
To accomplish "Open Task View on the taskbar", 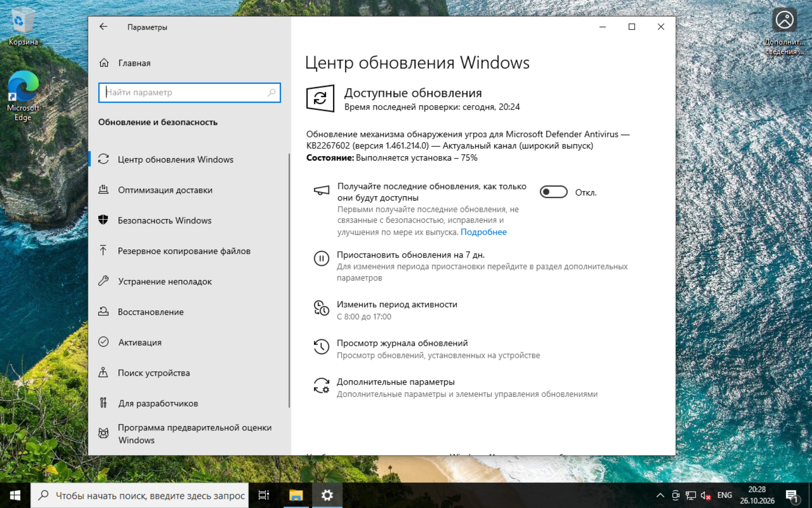I will (x=264, y=495).
